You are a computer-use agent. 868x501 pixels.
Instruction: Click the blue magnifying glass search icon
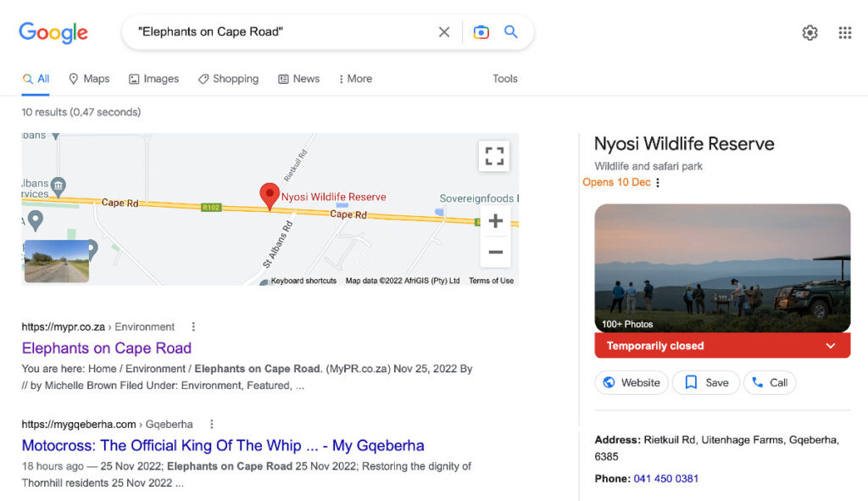(510, 31)
